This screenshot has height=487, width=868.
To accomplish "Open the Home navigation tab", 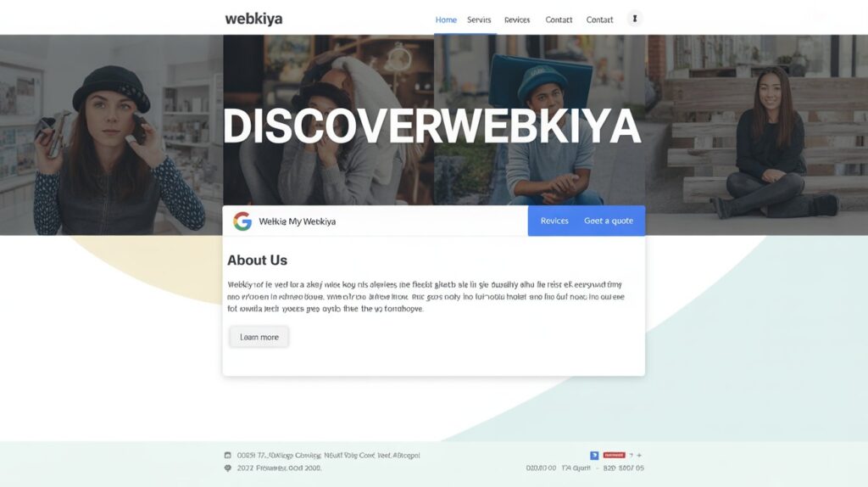I will [x=446, y=20].
